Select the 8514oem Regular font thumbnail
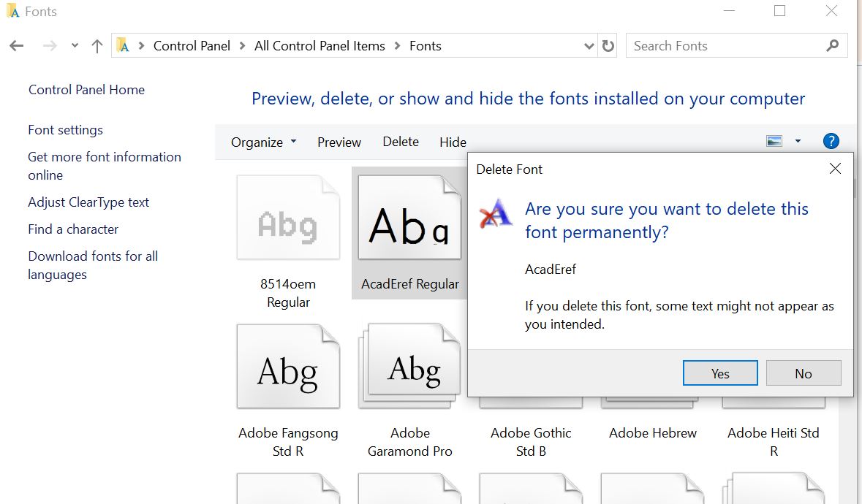 pyautogui.click(x=288, y=216)
